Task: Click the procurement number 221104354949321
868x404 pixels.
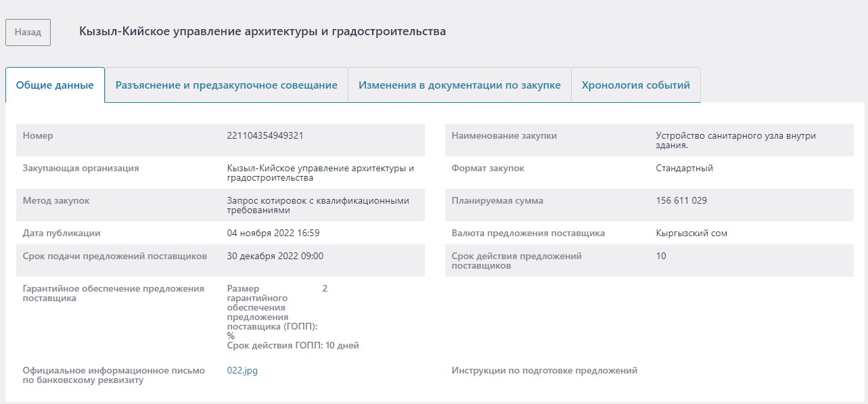Action: [x=265, y=135]
